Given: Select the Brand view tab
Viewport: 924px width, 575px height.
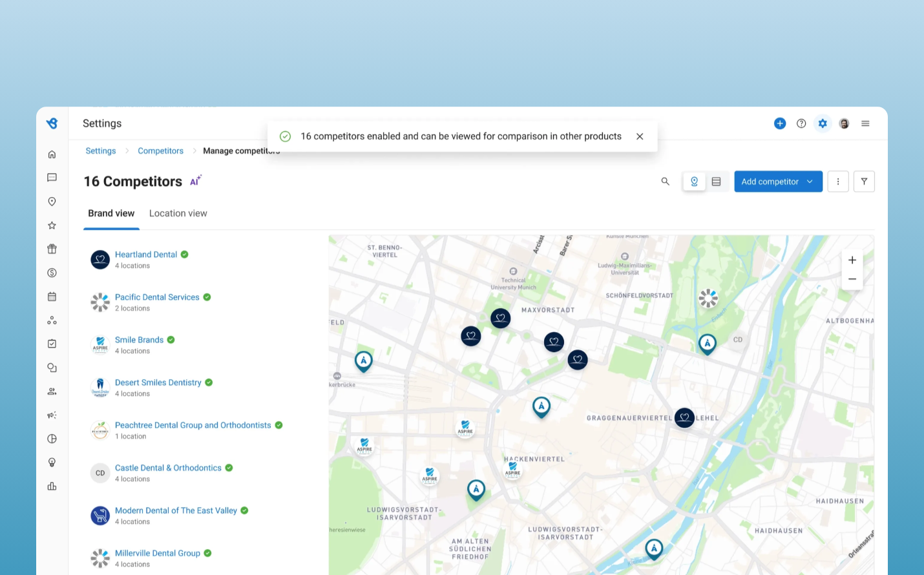Looking at the screenshot, I should click(111, 213).
